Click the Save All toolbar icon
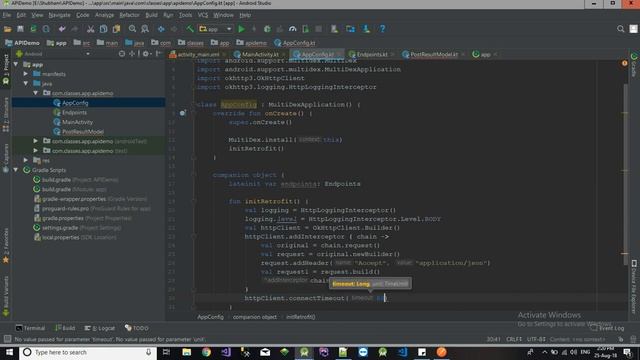The image size is (640, 360). tap(20, 29)
